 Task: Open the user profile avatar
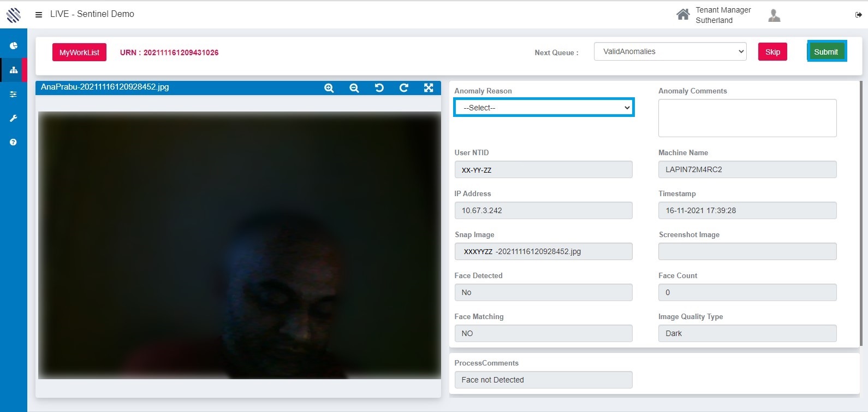point(774,15)
